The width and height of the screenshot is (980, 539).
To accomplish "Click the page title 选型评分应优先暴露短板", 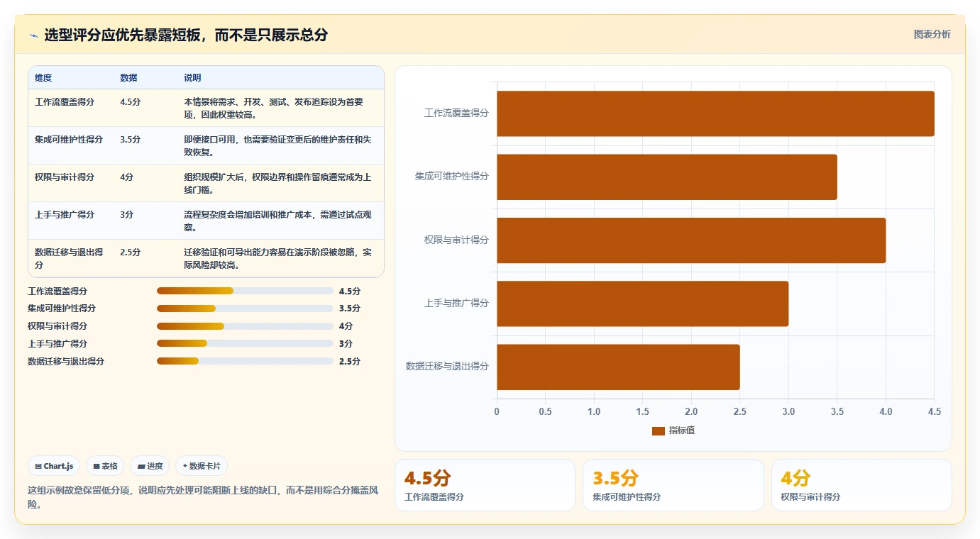I will click(186, 35).
